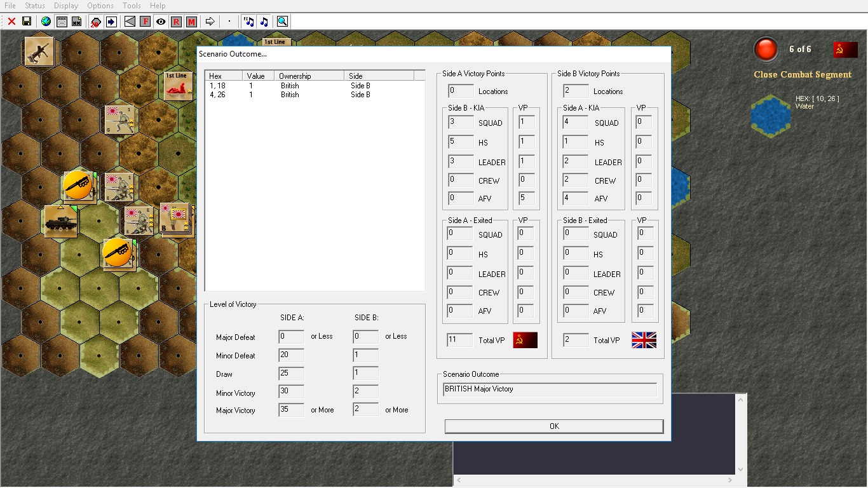Select the hex 1, 18 row

pyautogui.click(x=315, y=86)
